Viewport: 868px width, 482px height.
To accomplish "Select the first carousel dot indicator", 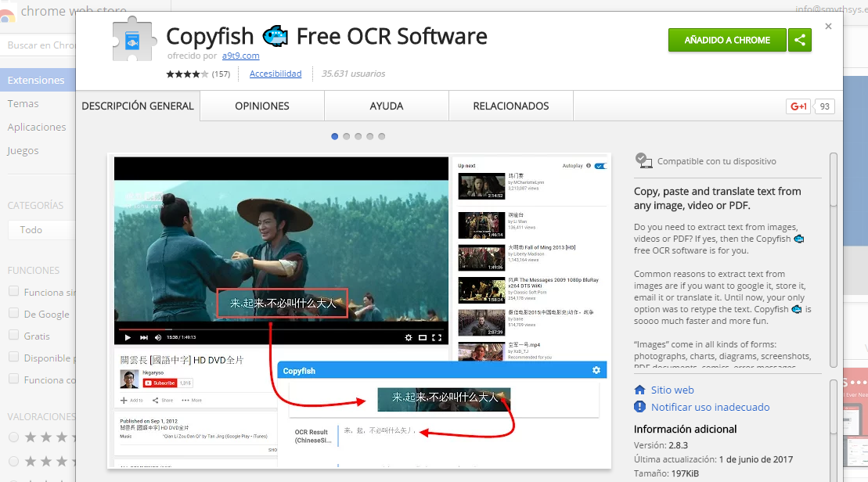I will [335, 136].
